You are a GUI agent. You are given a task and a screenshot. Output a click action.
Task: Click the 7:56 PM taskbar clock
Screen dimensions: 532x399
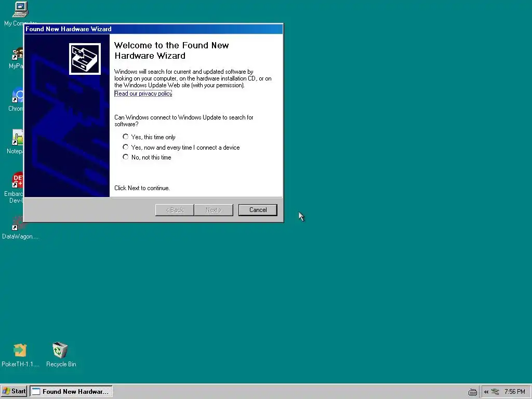(514, 392)
